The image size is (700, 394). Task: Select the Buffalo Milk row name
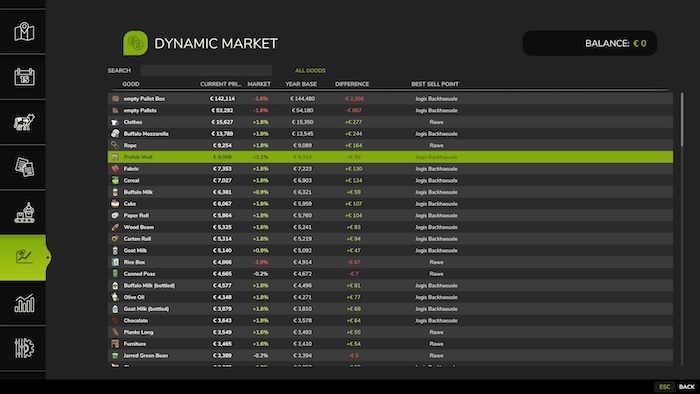(x=138, y=192)
